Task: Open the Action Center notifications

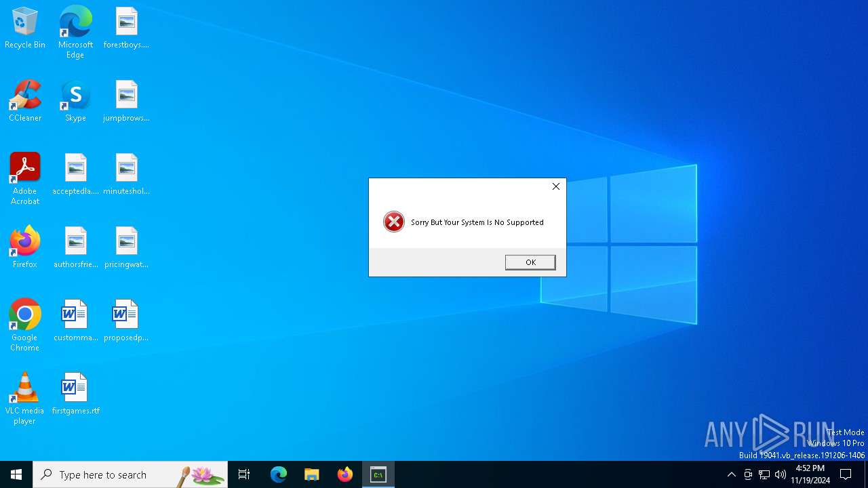Action: (846, 474)
